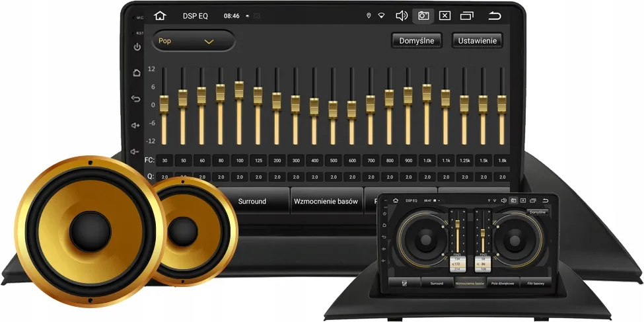
Task: Select Filtr basowy tab on small screen
Action: click(x=535, y=283)
